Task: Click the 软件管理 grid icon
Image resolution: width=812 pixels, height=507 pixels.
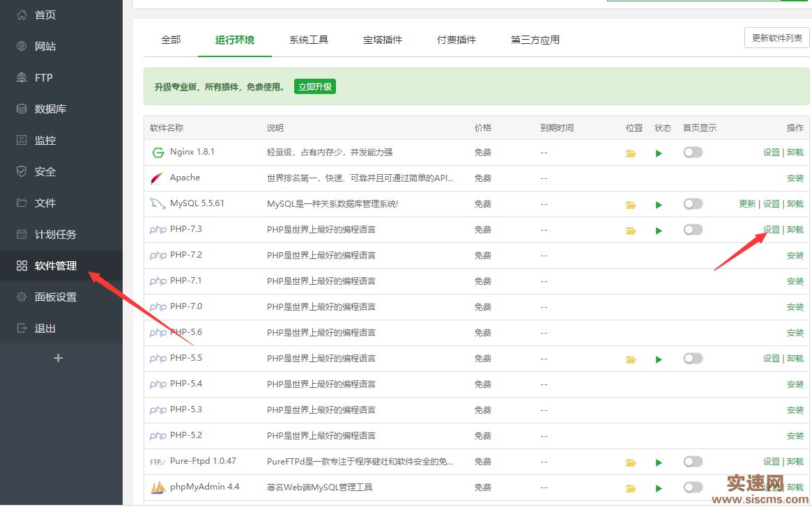Action: coord(22,266)
